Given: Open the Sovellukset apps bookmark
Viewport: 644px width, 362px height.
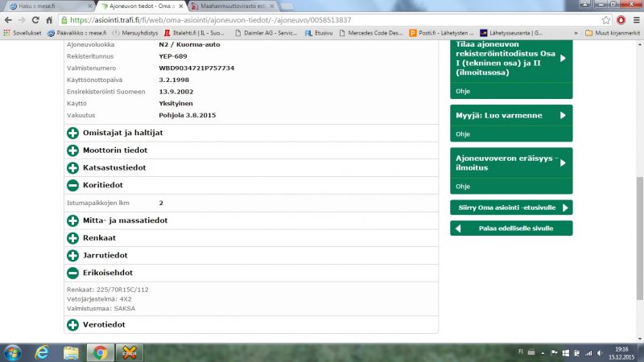Looking at the screenshot, I should (x=23, y=33).
